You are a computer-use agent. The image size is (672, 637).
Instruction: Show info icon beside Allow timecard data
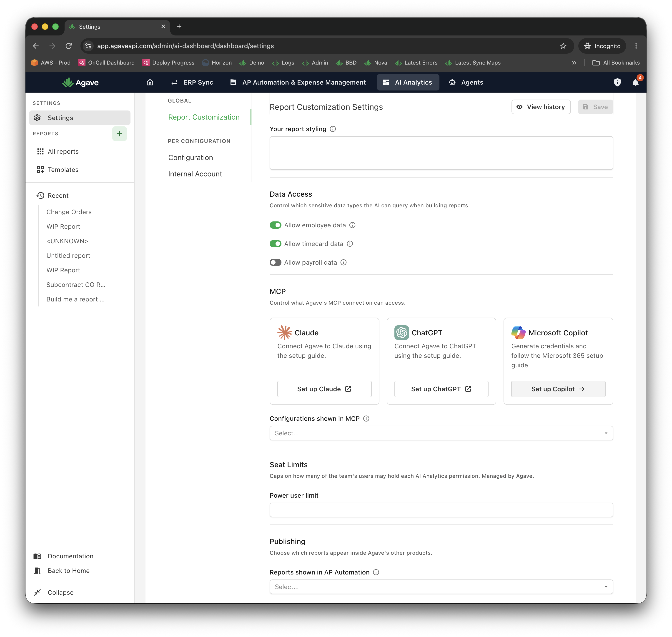click(x=350, y=244)
